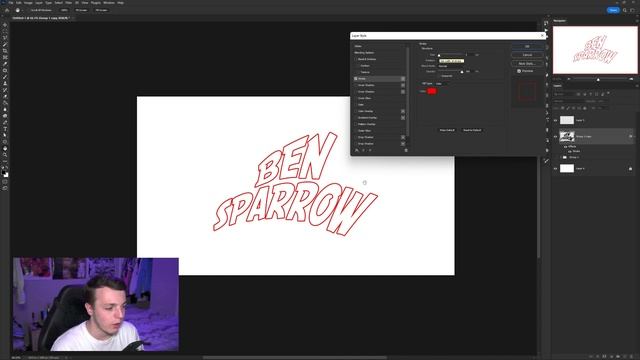Confirm Layer Style with OK
This screenshot has height=360, width=640.
[527, 47]
